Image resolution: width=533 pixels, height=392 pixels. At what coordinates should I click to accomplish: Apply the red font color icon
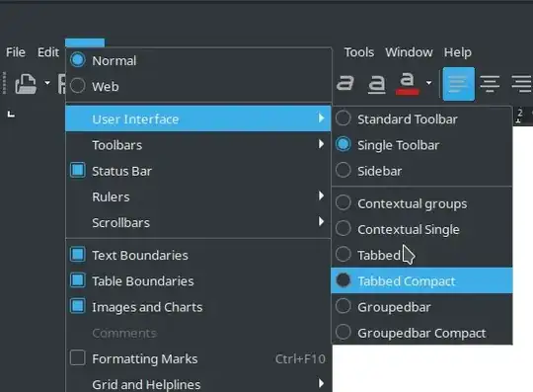pos(407,84)
